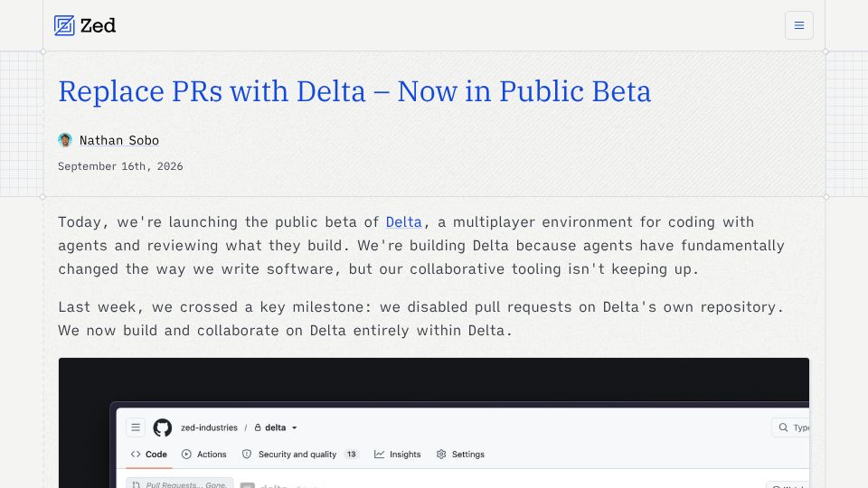Click the September 16th, 2026 date

click(120, 166)
